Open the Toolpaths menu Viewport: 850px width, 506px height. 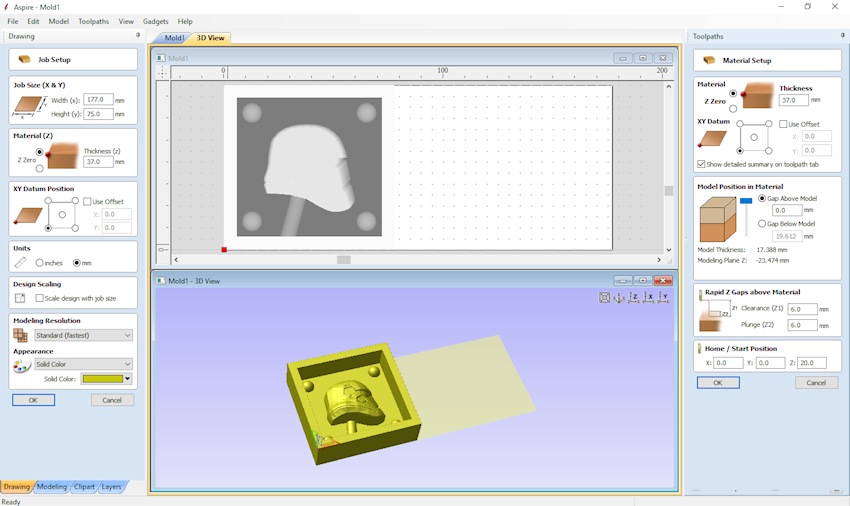[93, 21]
